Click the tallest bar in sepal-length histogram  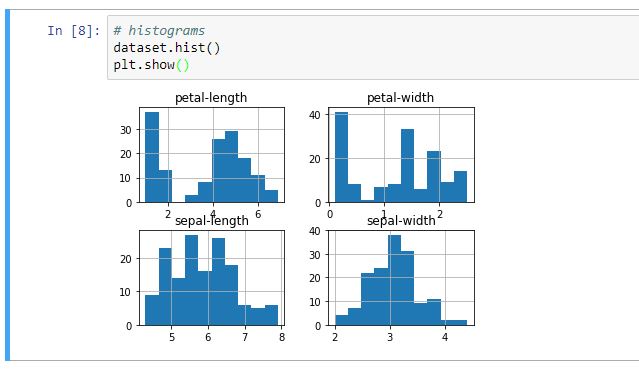pos(192,280)
